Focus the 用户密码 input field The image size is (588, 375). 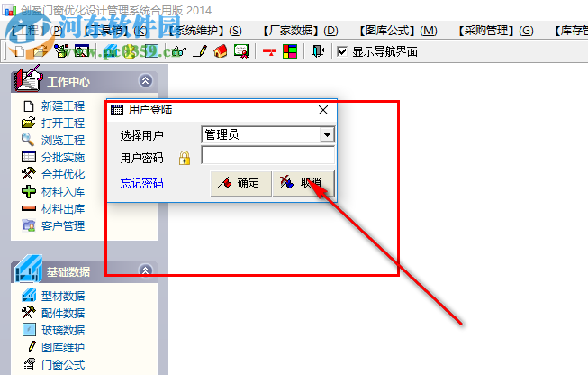click(x=268, y=155)
